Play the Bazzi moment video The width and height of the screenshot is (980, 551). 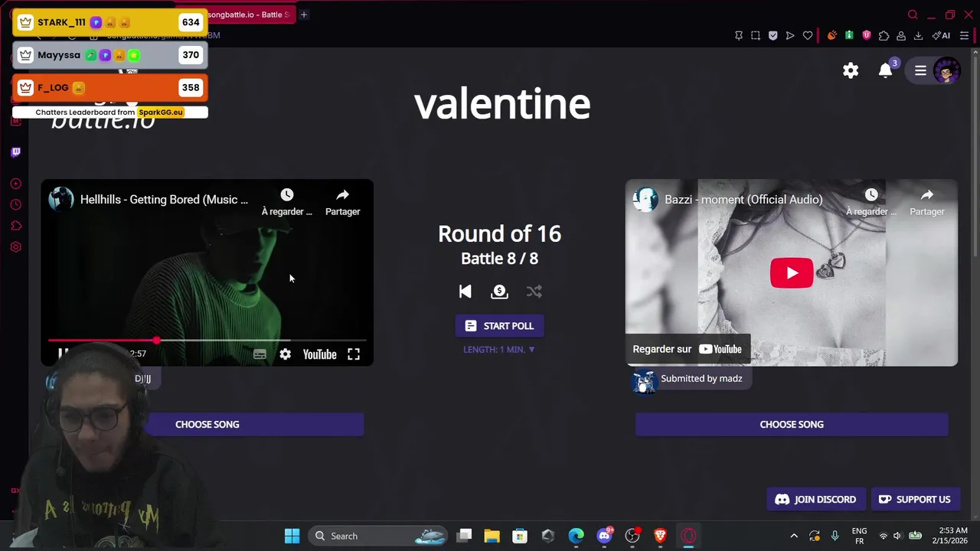pyautogui.click(x=792, y=273)
